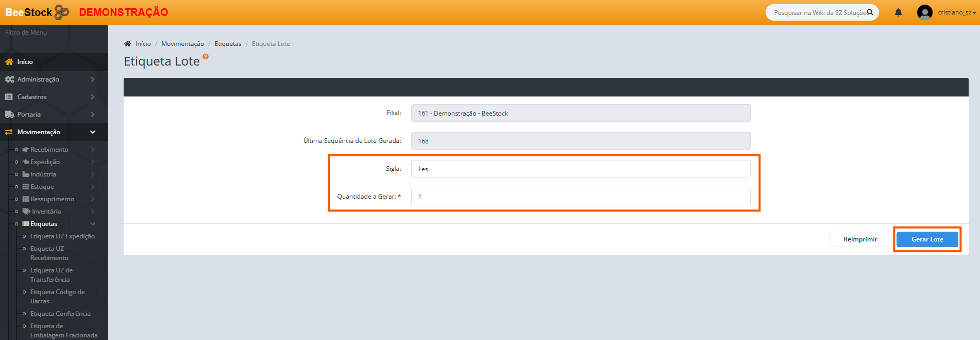Click the search magnifier icon in Wiki search

point(870,12)
